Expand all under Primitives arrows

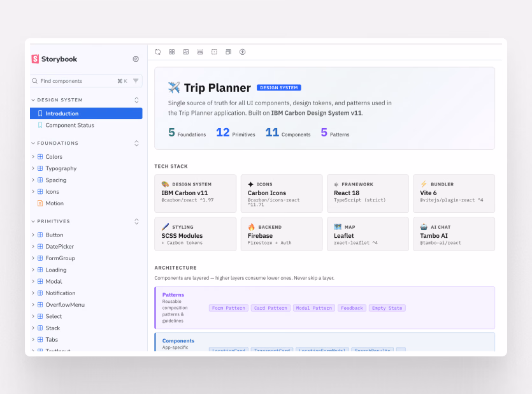click(136, 221)
